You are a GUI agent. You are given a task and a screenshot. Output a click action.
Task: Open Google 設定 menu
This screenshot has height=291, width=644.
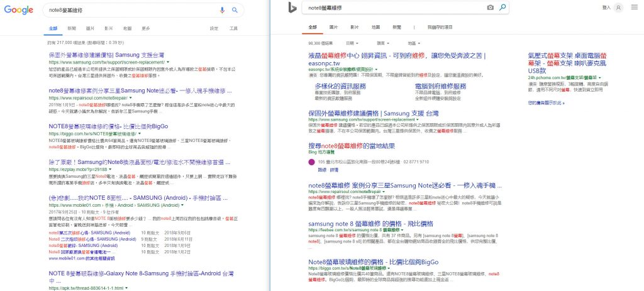point(214,28)
